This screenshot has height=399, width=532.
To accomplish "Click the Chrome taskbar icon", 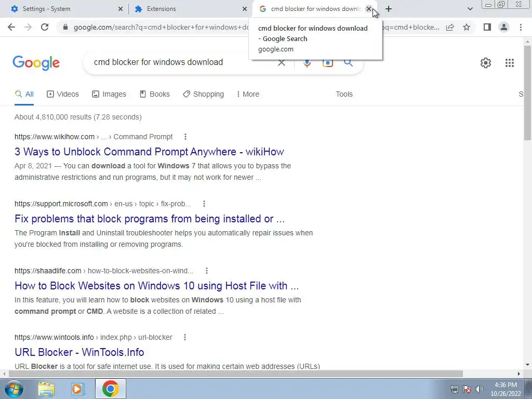I will click(x=110, y=389).
